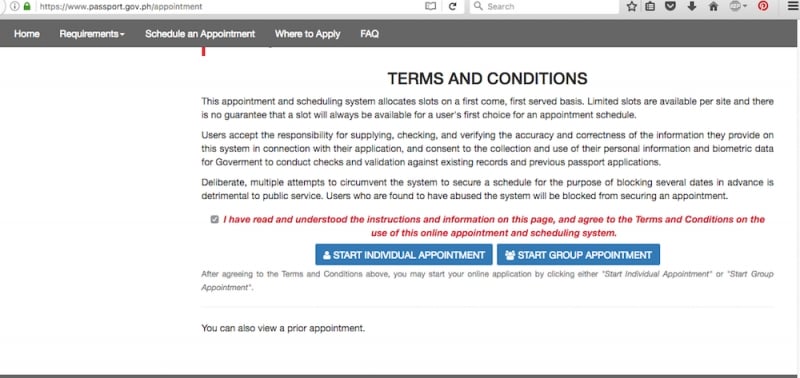This screenshot has height=378, width=800.
Task: Open the gray add-on dropdown icon
Action: pyautogui.click(x=738, y=7)
